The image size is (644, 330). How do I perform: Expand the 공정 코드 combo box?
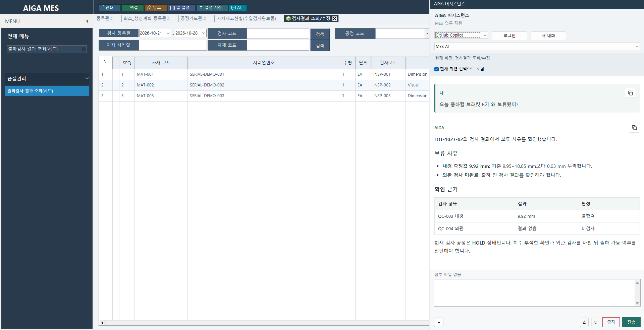[x=427, y=34]
